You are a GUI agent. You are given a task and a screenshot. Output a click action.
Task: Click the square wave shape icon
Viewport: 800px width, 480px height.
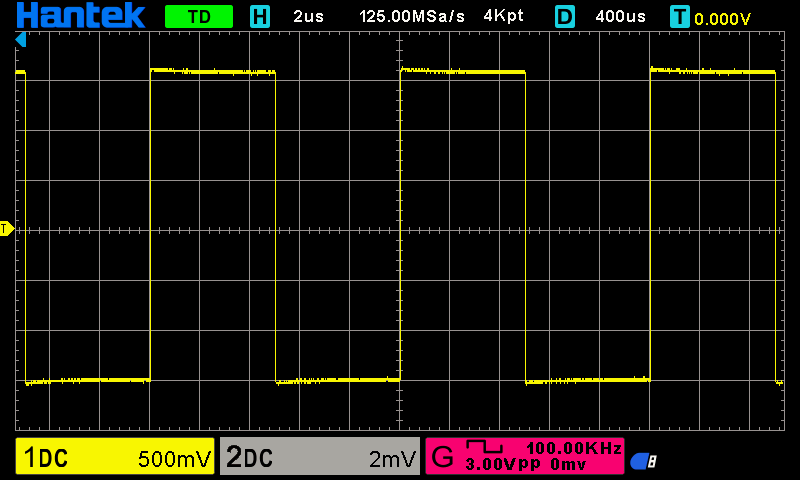[484, 447]
